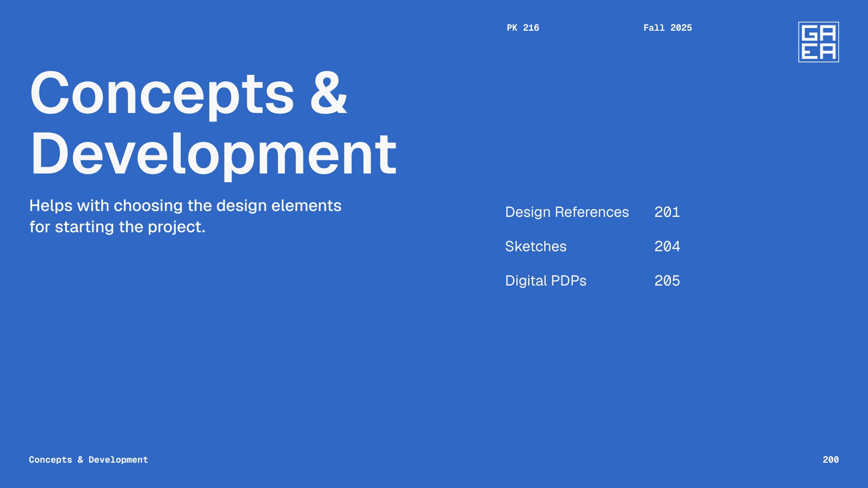Click page number 204
This screenshot has height=488, width=868.
pos(667,246)
